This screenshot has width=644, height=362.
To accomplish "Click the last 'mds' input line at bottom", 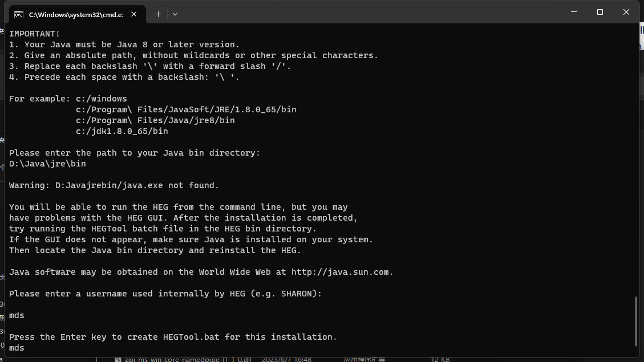I will [17, 348].
